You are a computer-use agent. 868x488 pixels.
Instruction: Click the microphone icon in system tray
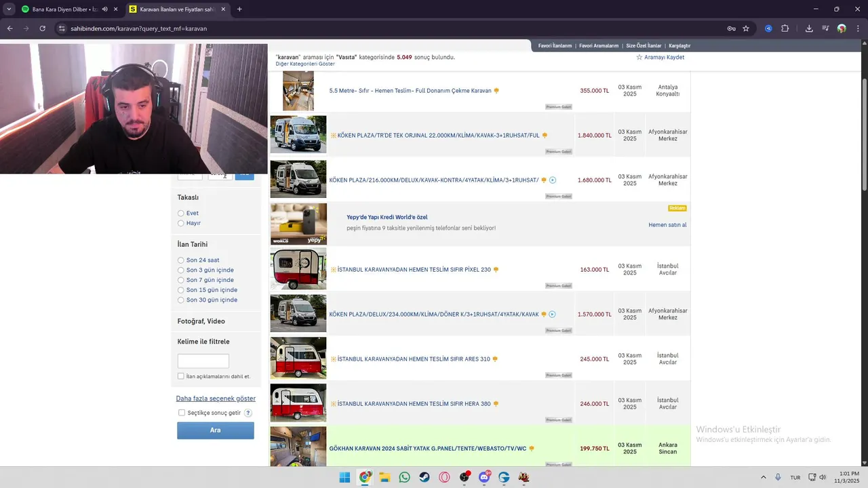[778, 477]
